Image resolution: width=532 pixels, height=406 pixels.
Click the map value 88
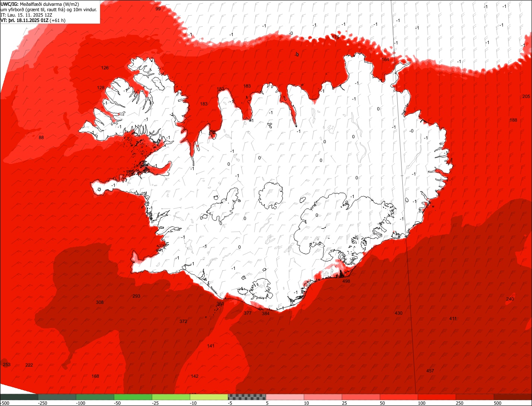pyautogui.click(x=41, y=137)
